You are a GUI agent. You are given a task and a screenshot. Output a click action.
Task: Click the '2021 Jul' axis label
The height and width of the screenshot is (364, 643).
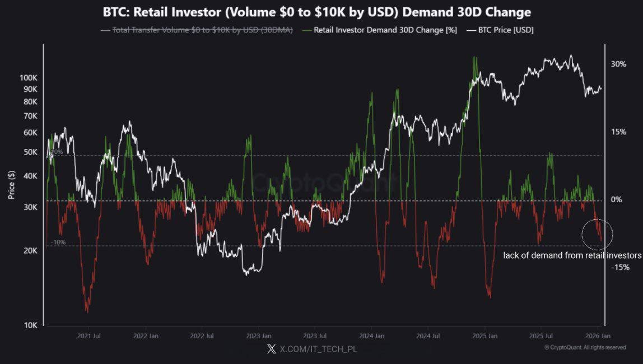(x=89, y=335)
